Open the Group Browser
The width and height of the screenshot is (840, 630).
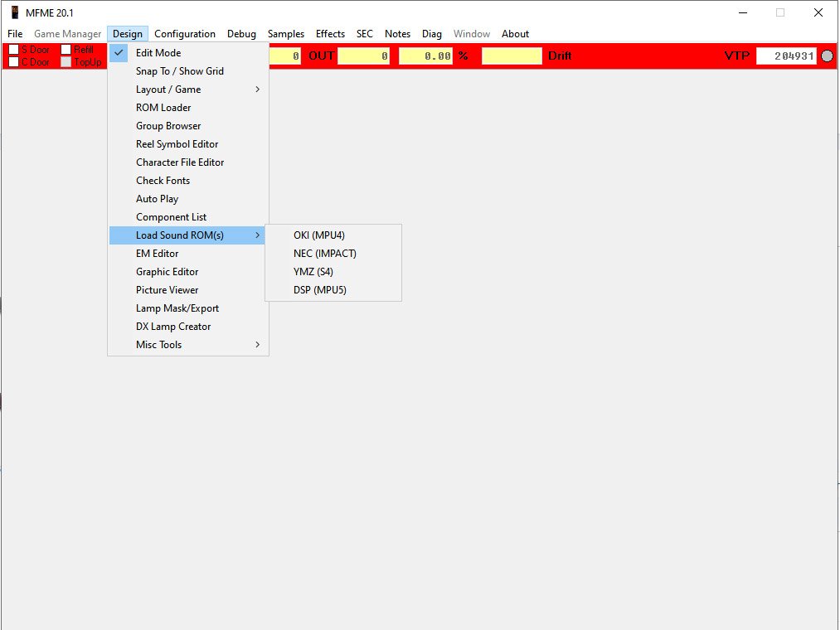point(188,125)
